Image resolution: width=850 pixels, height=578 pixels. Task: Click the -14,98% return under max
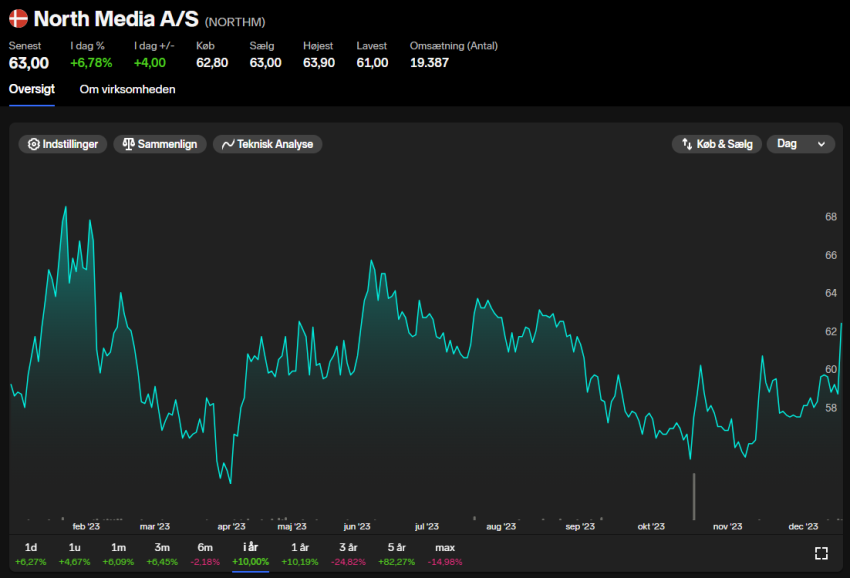point(445,562)
